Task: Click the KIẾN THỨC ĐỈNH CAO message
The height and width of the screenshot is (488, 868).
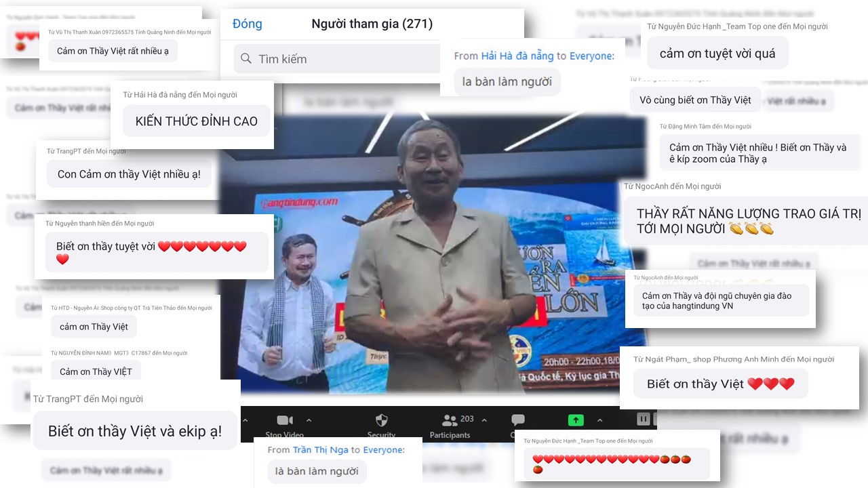Action: tap(197, 121)
